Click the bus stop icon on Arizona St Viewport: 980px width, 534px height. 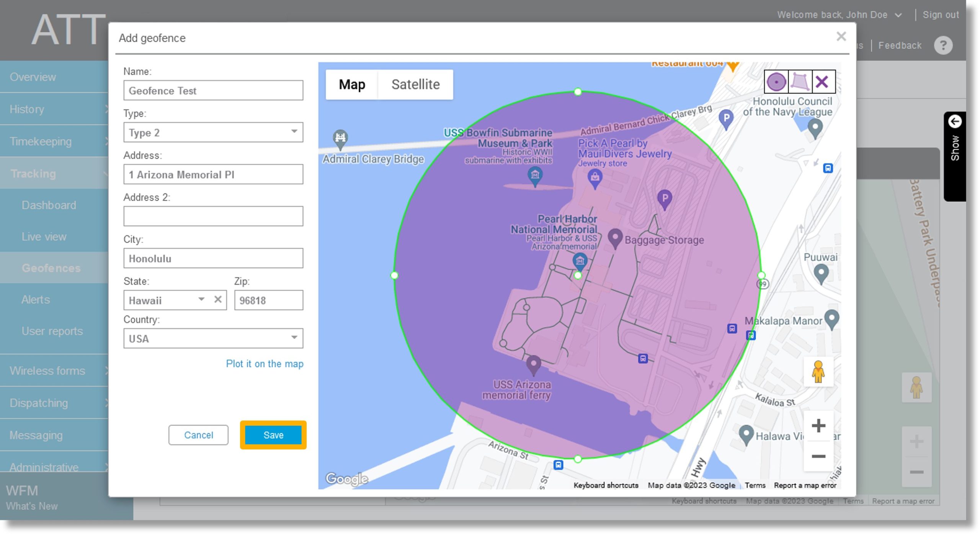[558, 465]
